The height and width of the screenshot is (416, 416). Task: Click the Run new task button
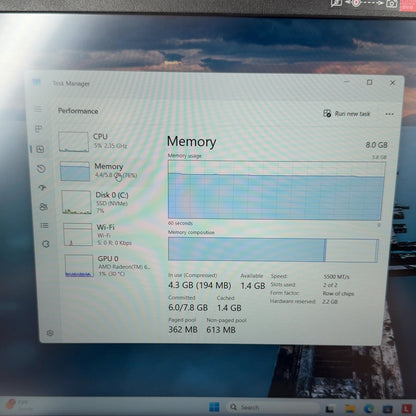(x=347, y=114)
